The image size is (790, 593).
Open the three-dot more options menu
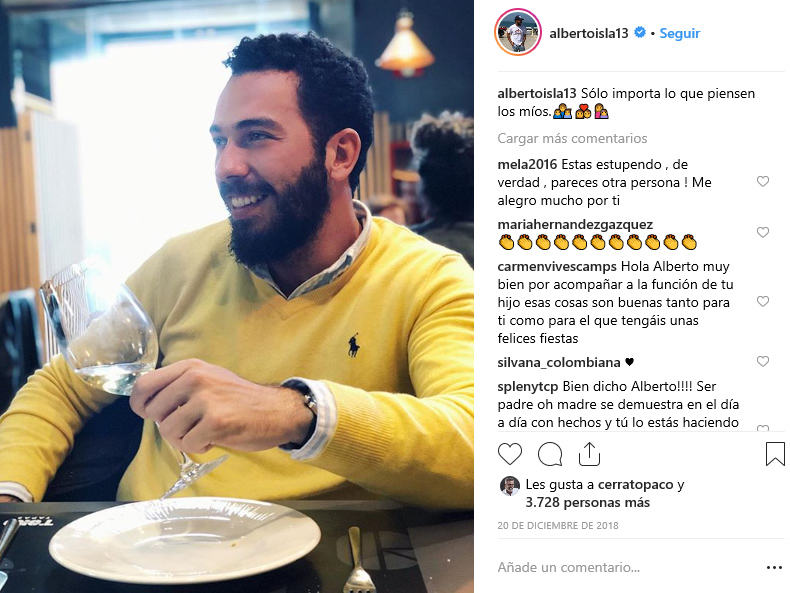click(774, 568)
